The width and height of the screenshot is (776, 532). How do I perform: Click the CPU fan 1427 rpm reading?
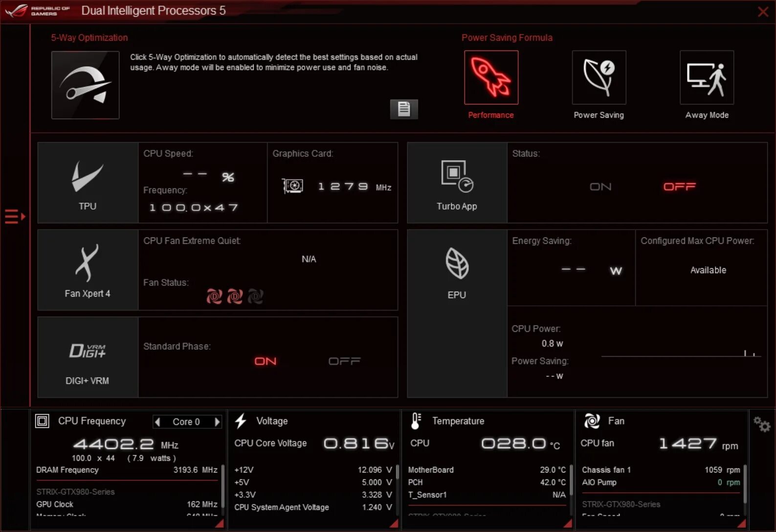click(x=698, y=444)
